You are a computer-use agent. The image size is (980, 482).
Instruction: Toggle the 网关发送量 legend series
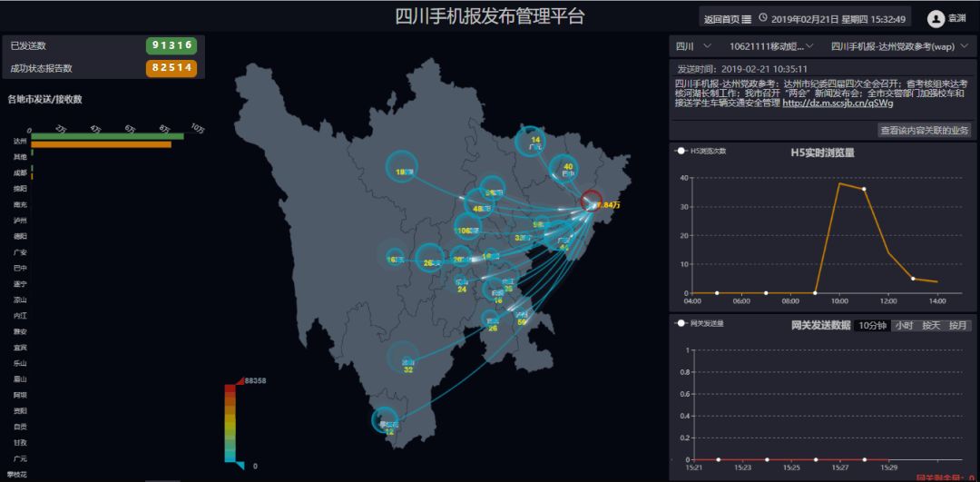pos(701,324)
